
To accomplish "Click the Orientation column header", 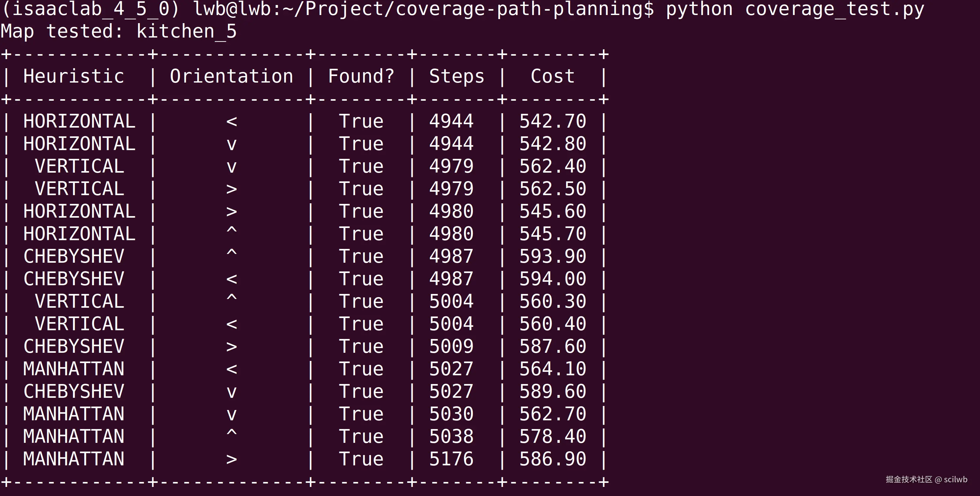I will [x=231, y=76].
